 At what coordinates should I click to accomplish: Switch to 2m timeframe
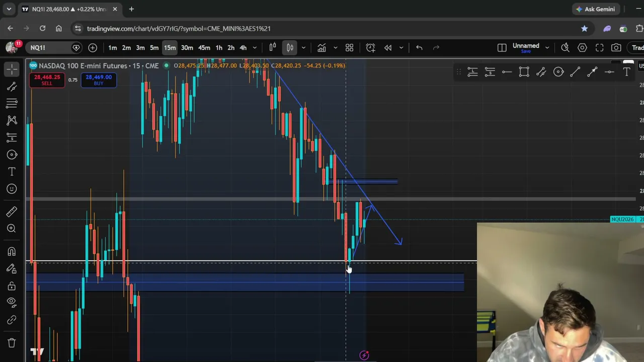(x=126, y=48)
